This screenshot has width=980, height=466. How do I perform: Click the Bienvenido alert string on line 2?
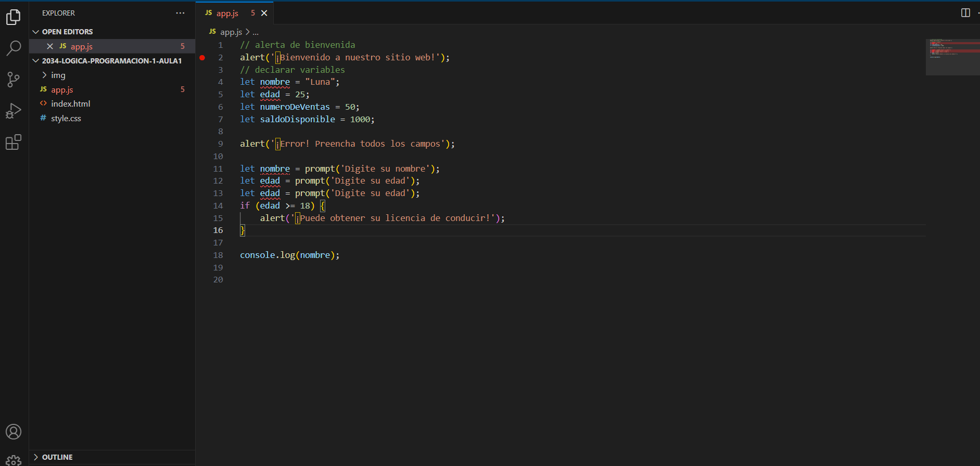click(x=355, y=58)
